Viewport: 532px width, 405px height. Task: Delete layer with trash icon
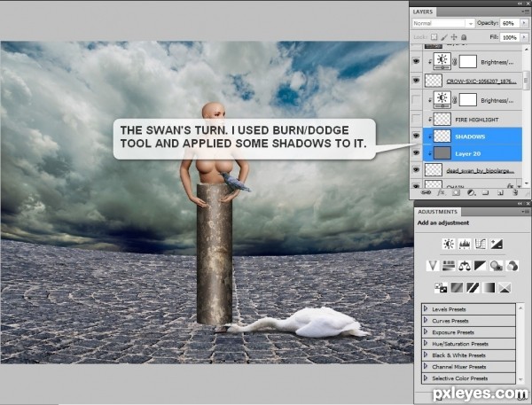515,192
